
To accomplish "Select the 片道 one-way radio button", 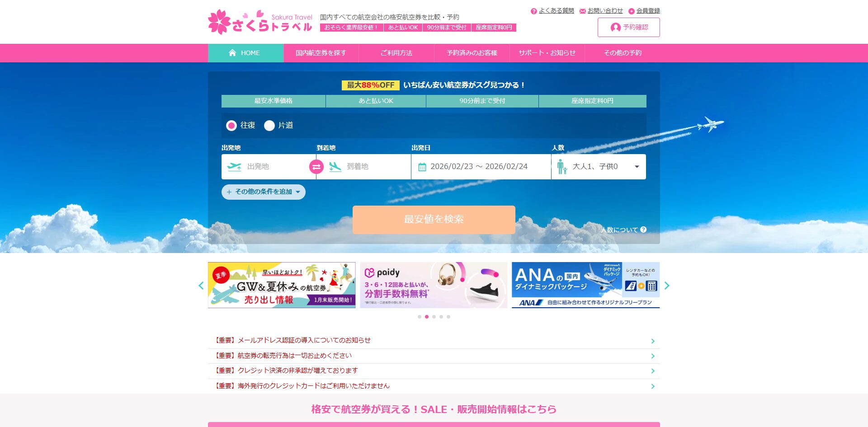I will [269, 126].
